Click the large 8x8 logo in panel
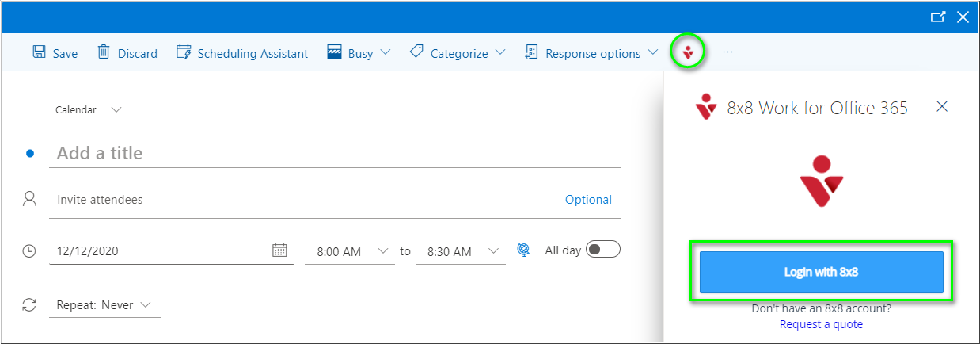The height and width of the screenshot is (344, 980). (821, 182)
